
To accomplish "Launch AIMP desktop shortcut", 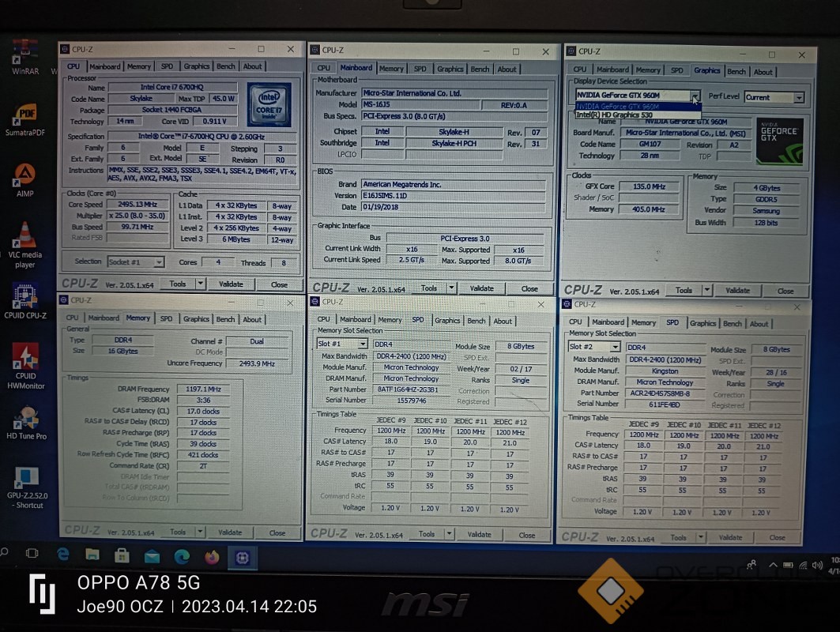I will coord(24,180).
